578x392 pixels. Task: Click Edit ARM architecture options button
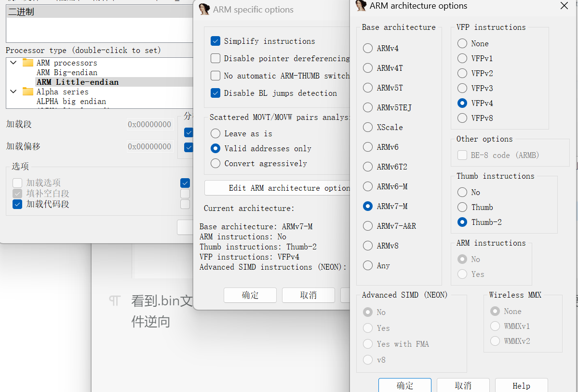pos(278,188)
